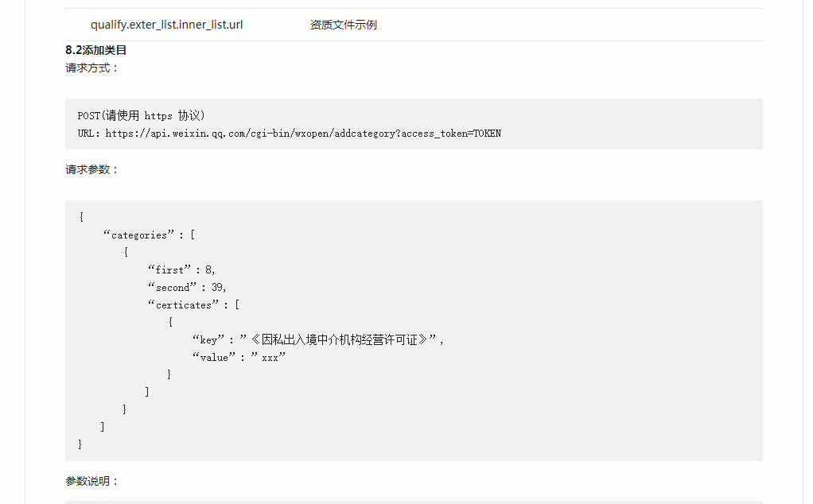Click the api.weixin.qq.com addcategory URL
The height and width of the screenshot is (504, 813).
[302, 134]
